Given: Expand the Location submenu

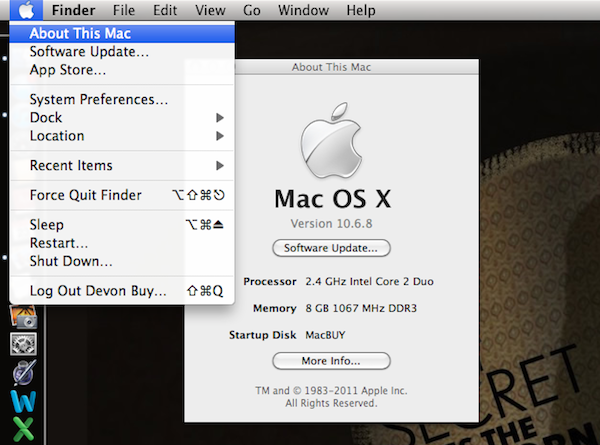Looking at the screenshot, I should point(122,136).
